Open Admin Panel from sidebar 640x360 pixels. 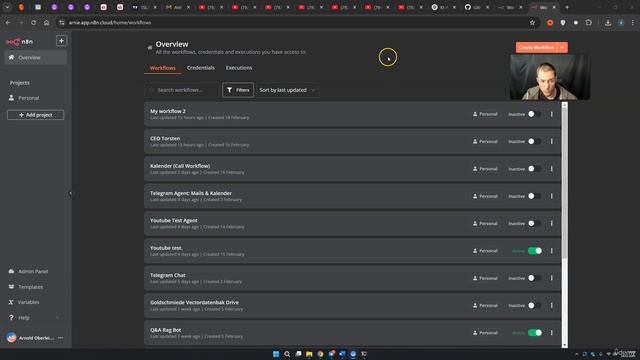[x=33, y=271]
